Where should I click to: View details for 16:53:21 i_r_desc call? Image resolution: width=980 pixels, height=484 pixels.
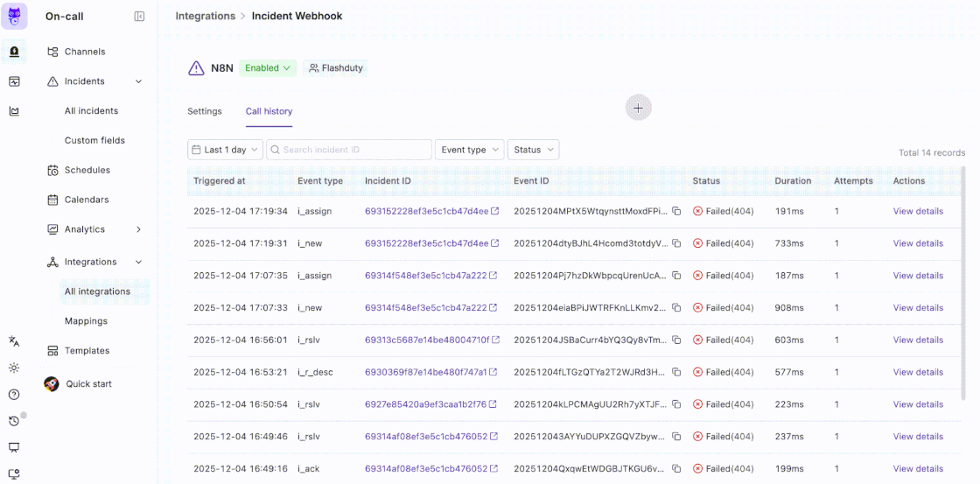click(x=918, y=372)
